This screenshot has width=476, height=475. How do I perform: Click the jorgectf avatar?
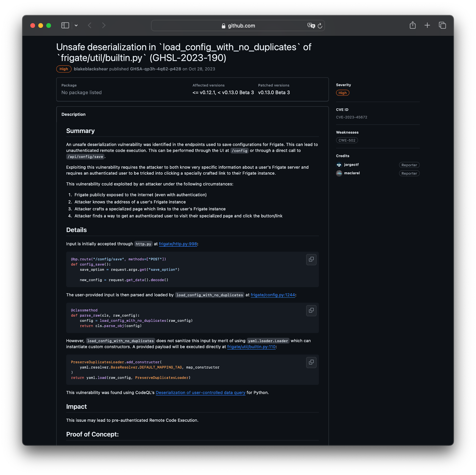click(339, 165)
